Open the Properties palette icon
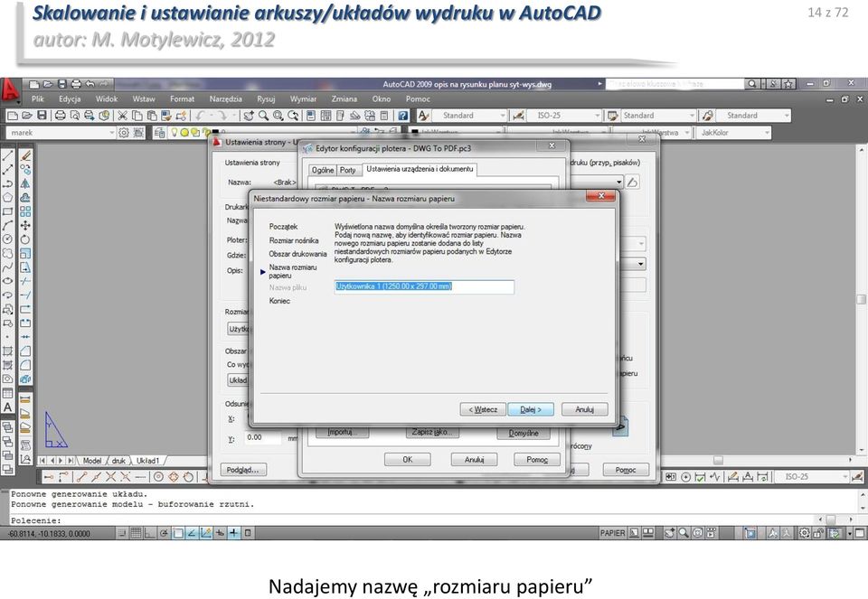 (311, 116)
